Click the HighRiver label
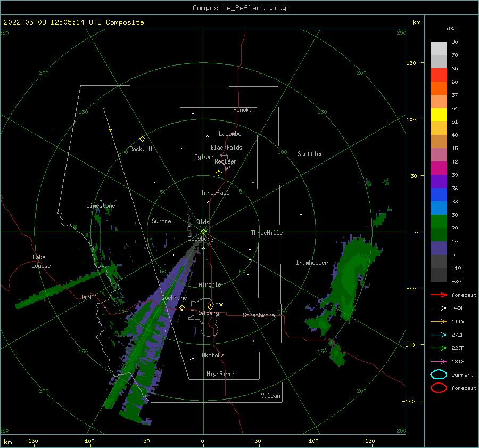 coord(221,374)
